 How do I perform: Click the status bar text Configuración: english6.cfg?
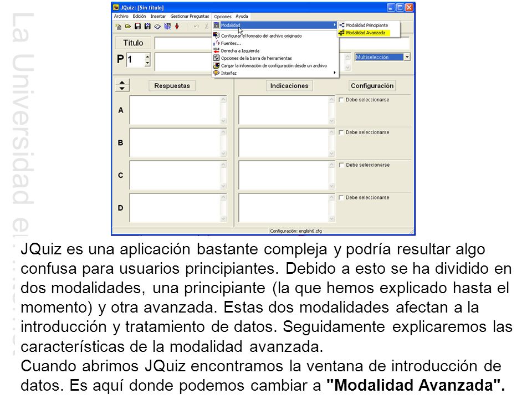pyautogui.click(x=295, y=231)
